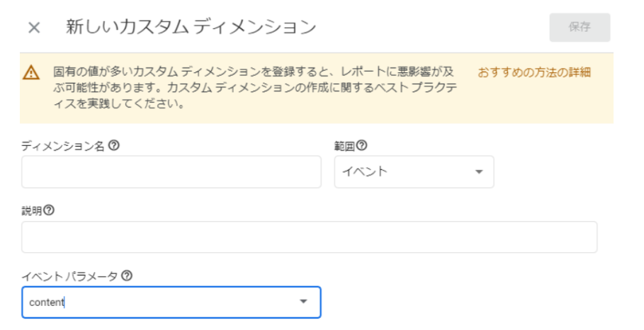Click the イベント パラメータ label text
This screenshot has height=330, width=644.
[x=69, y=276]
